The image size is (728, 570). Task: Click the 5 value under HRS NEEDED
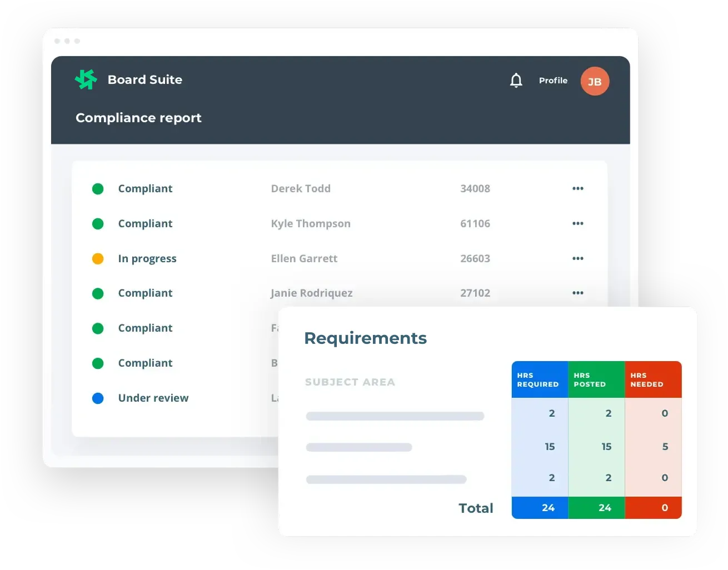[x=665, y=447]
